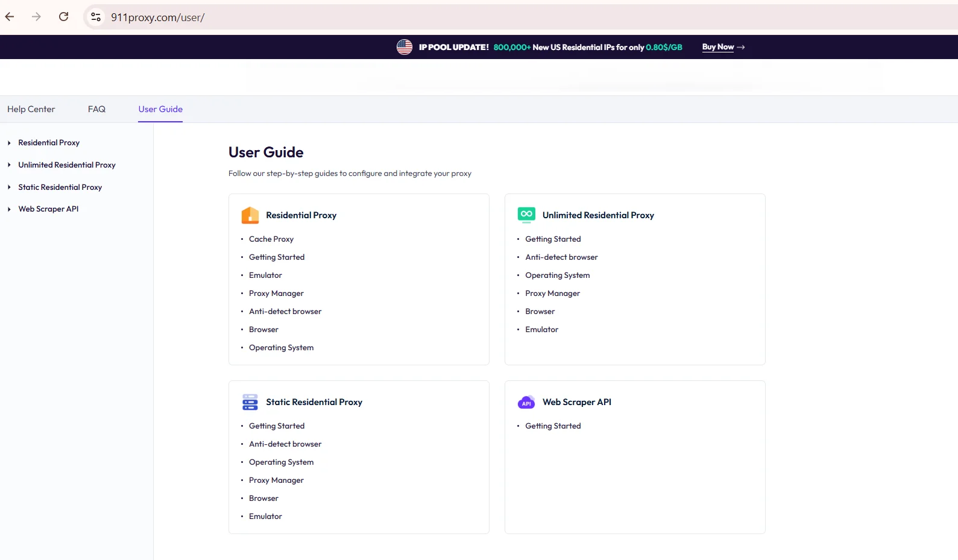The width and height of the screenshot is (958, 560).
Task: Open Operating System under Unlimited Residential Proxy
Action: [557, 275]
